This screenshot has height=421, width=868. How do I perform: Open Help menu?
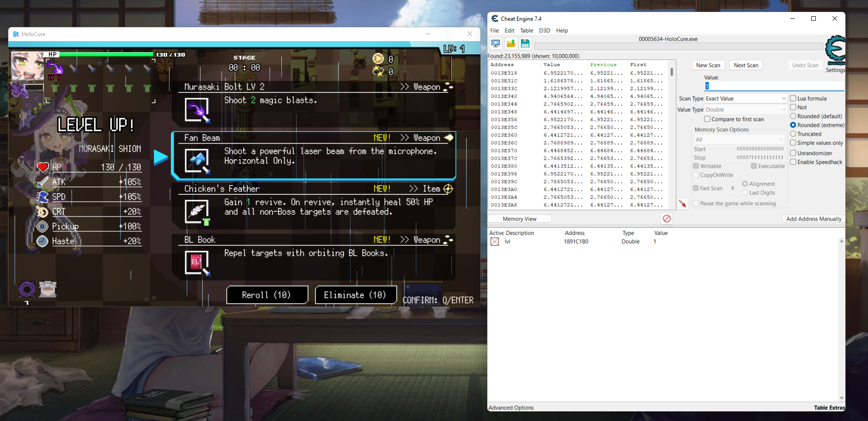click(562, 30)
